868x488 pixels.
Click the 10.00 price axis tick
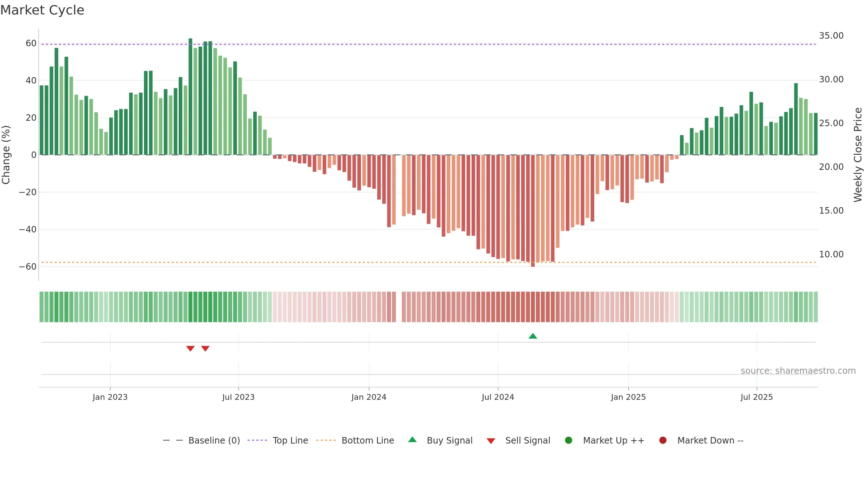(831, 254)
